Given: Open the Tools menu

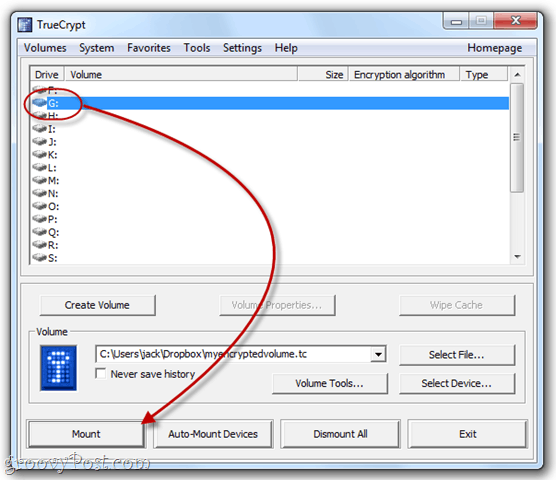Looking at the screenshot, I should pyautogui.click(x=197, y=48).
